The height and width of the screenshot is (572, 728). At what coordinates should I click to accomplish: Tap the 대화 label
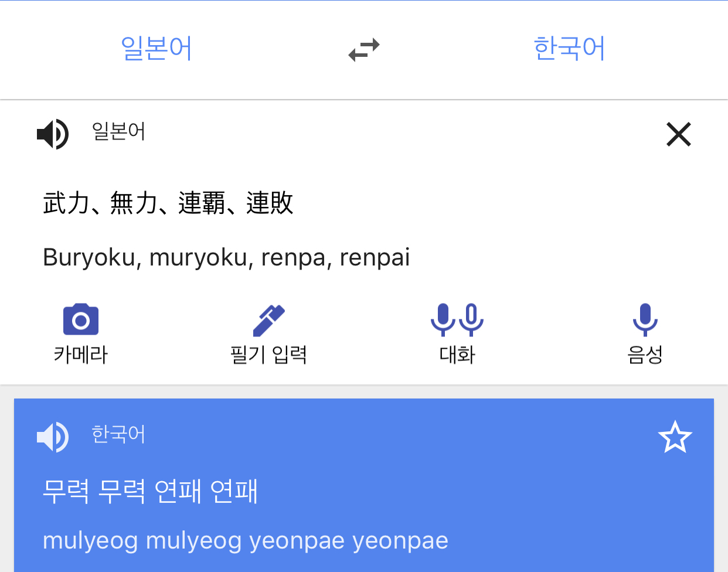457,355
